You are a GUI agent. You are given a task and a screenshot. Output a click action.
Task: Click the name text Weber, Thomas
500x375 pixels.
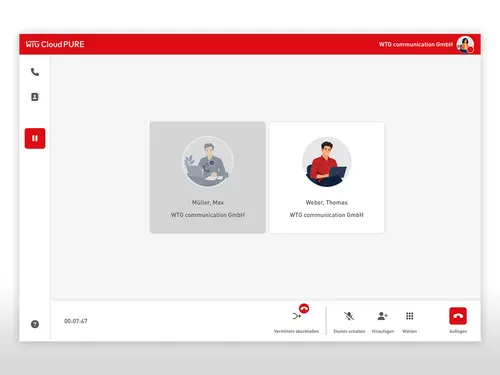pyautogui.click(x=327, y=202)
